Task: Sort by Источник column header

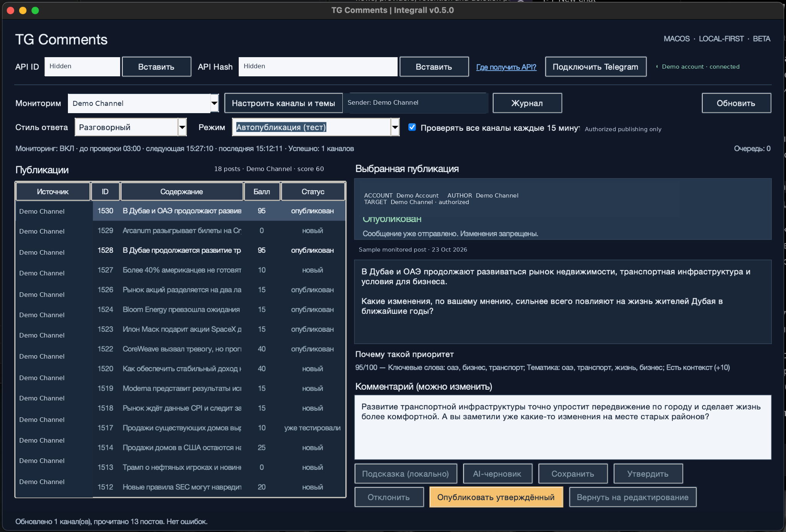Action: point(53,191)
